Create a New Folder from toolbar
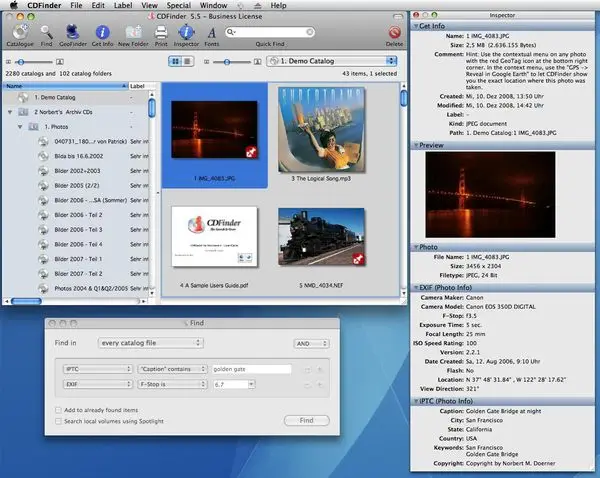This screenshot has width=600, height=478. pos(133,32)
